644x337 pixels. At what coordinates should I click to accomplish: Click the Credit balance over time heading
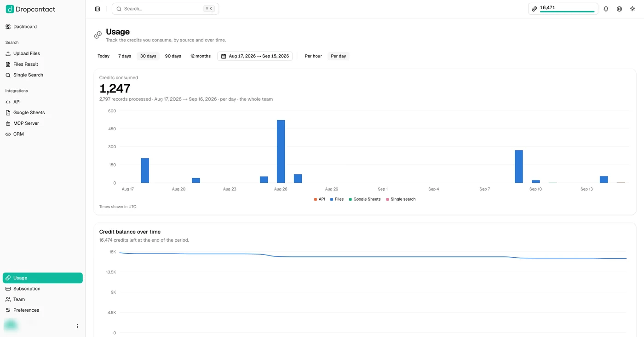(130, 232)
